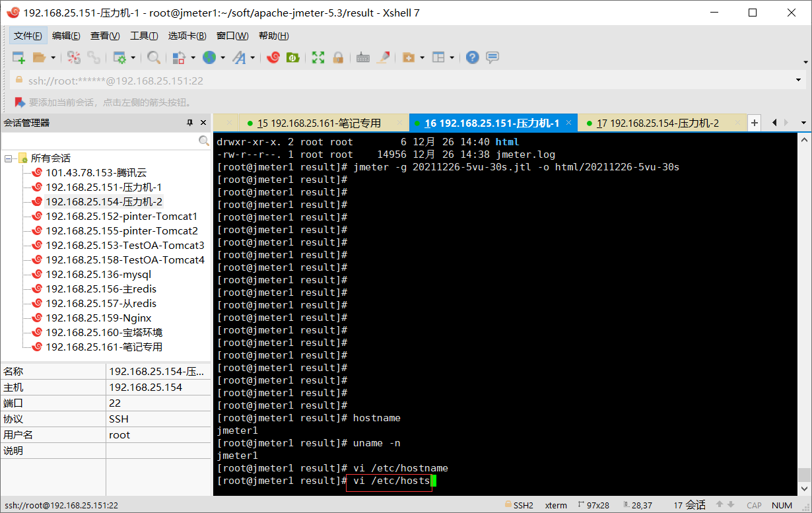Image resolution: width=812 pixels, height=513 pixels.
Task: Click the Reconnect chain-link icon
Action: (x=94, y=57)
